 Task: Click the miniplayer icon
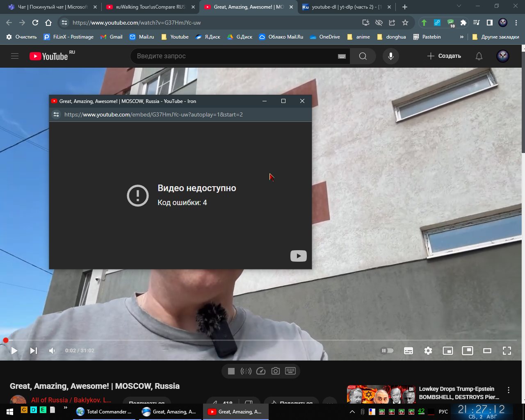[448, 351]
